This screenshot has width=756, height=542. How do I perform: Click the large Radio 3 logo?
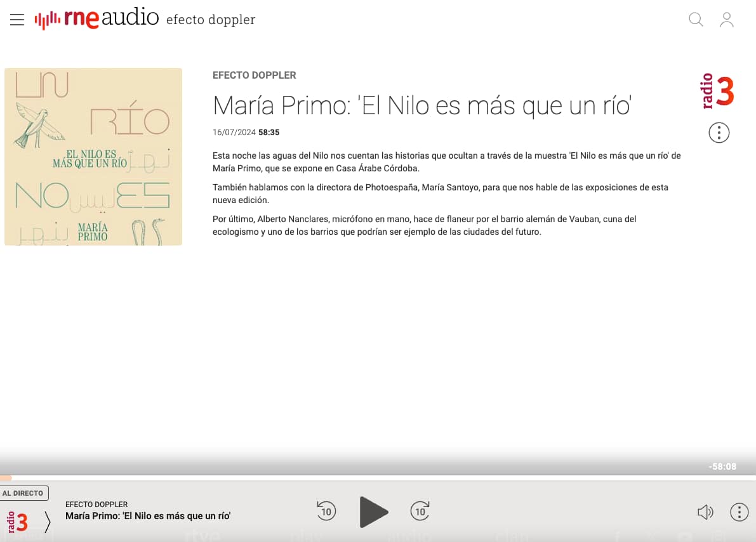point(717,91)
